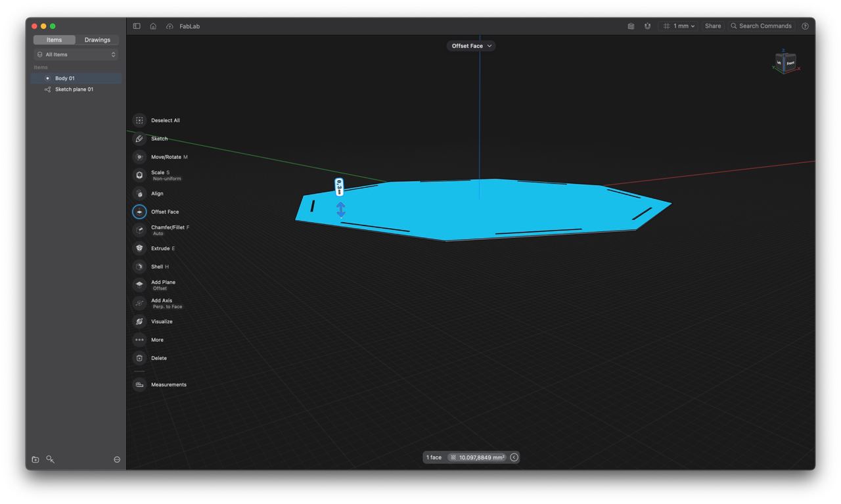Screen dimensions: 841x504
Task: Select Body 01 in the items list
Action: 76,78
